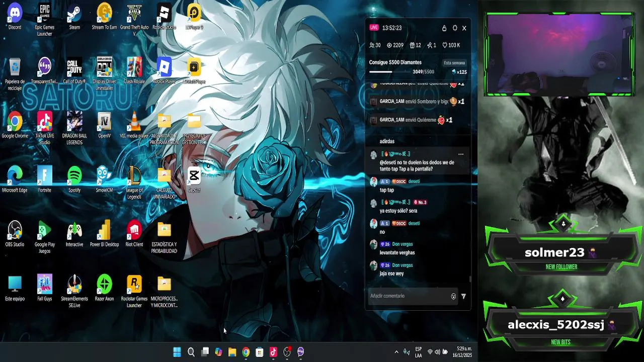This screenshot has height=362, width=644.
Task: Open the Esta semana selector
Action: [x=454, y=63]
